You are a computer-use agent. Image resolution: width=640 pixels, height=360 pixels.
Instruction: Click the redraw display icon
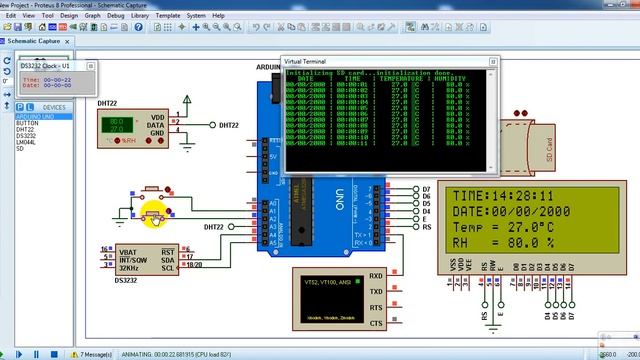(x=158, y=27)
